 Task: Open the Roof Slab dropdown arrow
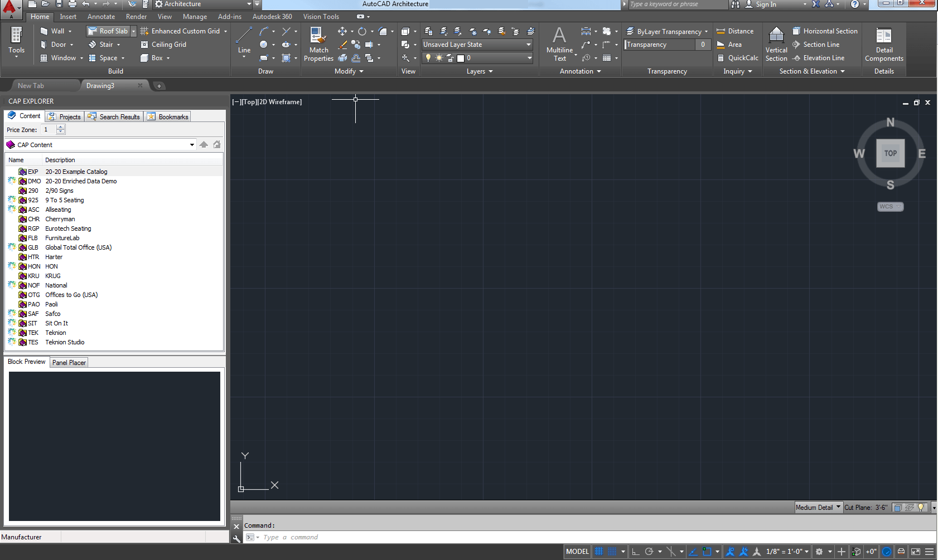pos(133,31)
